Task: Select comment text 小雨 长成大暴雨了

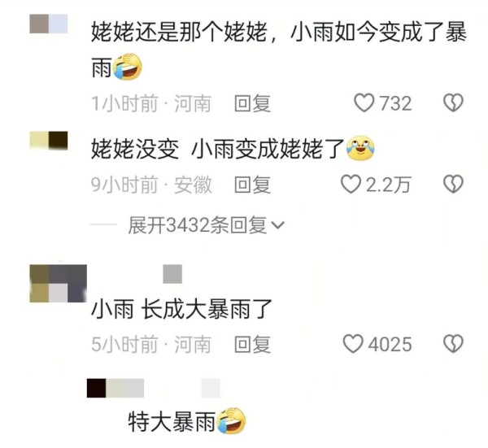Action: 181,309
